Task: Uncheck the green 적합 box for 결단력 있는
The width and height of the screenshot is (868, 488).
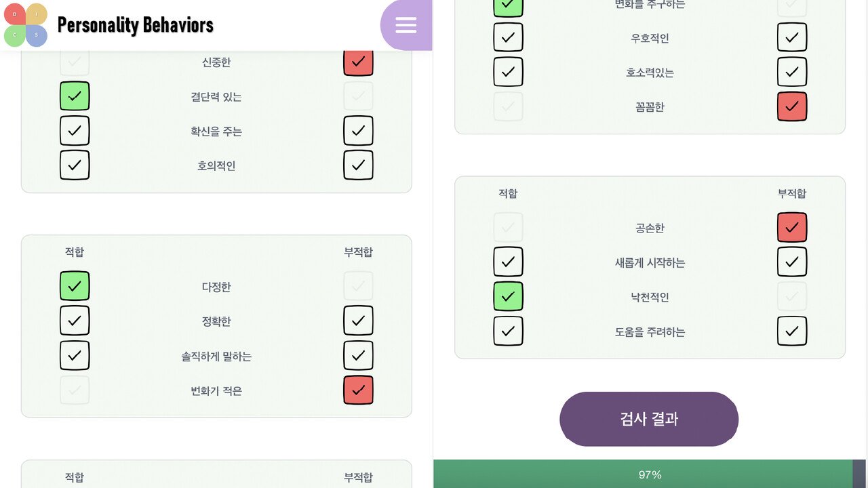Action: (75, 96)
